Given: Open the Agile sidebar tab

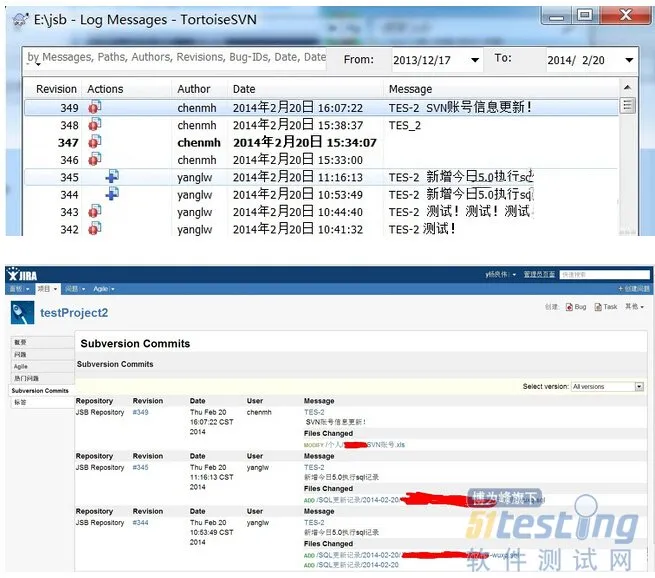Looking at the screenshot, I should [42, 366].
